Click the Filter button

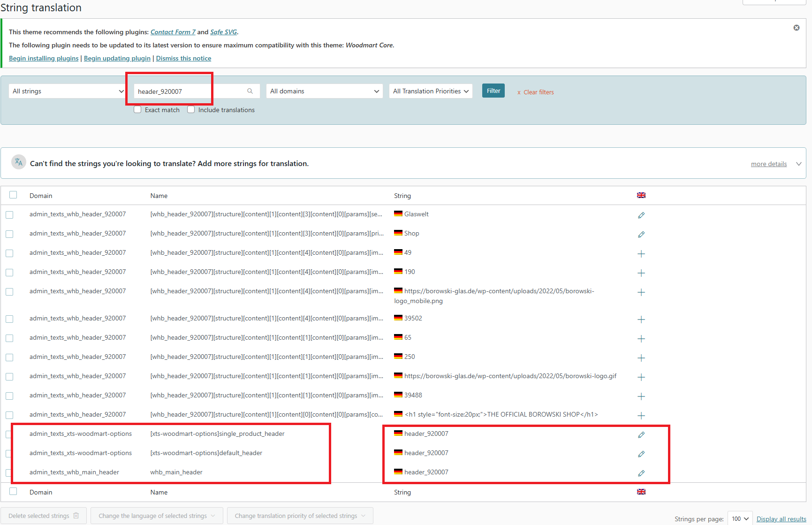pos(493,91)
